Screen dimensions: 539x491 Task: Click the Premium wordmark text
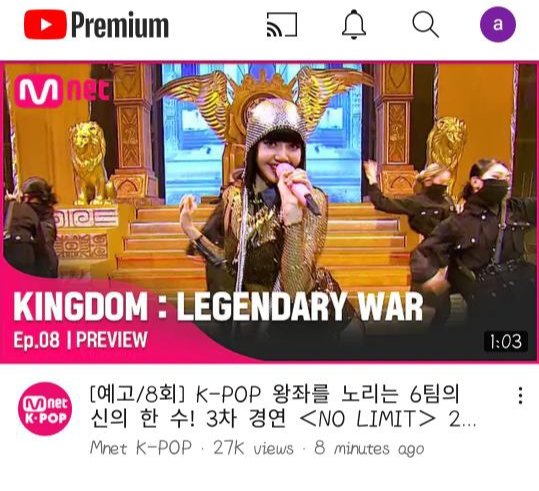pos(120,24)
